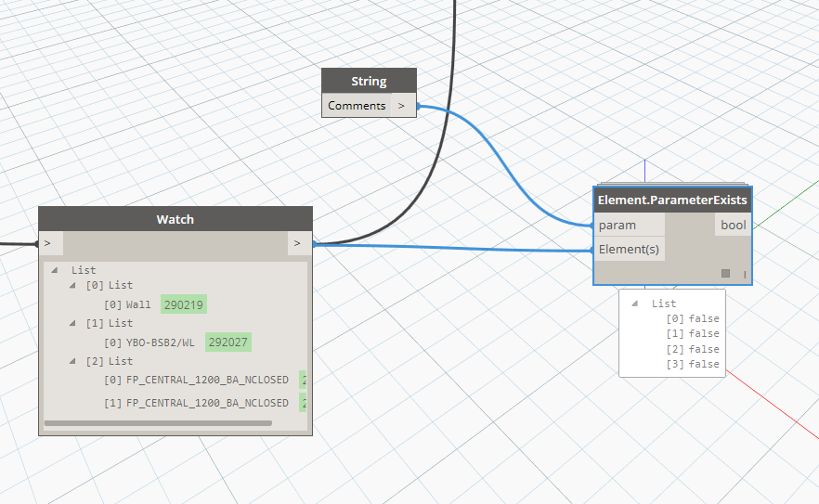Click the Element(s) input port
Image resolution: width=819 pixels, height=504 pixels.
[x=630, y=249]
